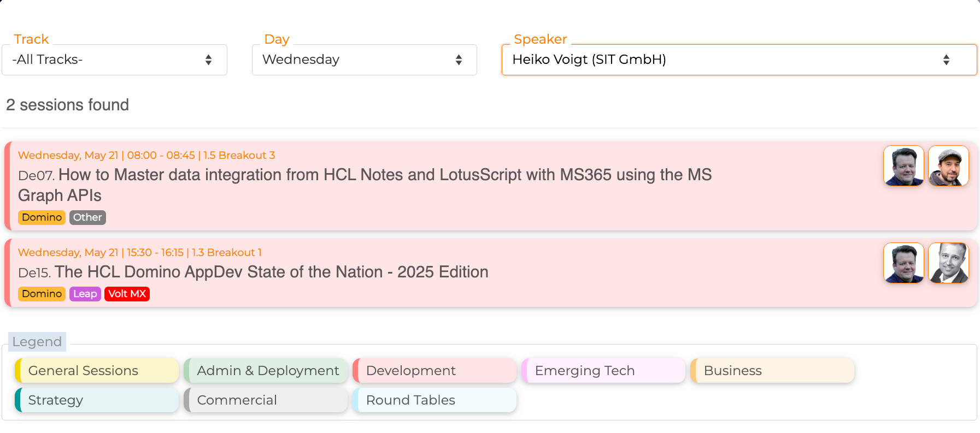Select Admin & Deployment legend item
Screen dimensions: 980x433
coord(266,371)
